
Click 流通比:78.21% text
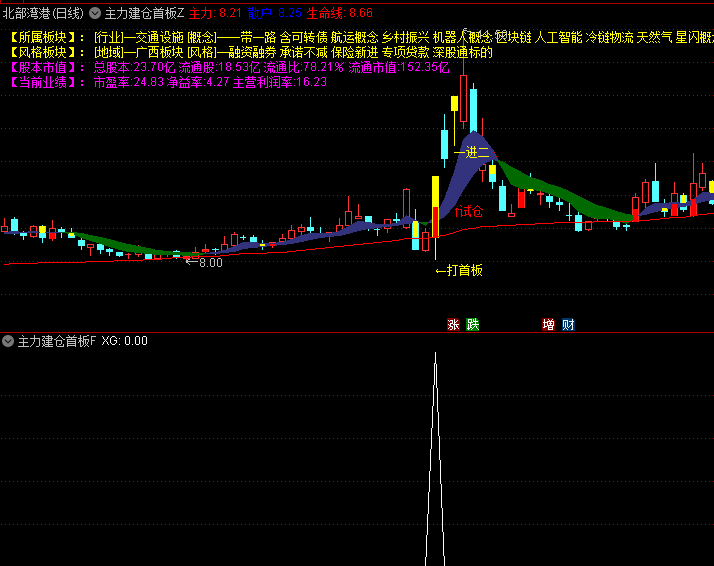[x=304, y=67]
